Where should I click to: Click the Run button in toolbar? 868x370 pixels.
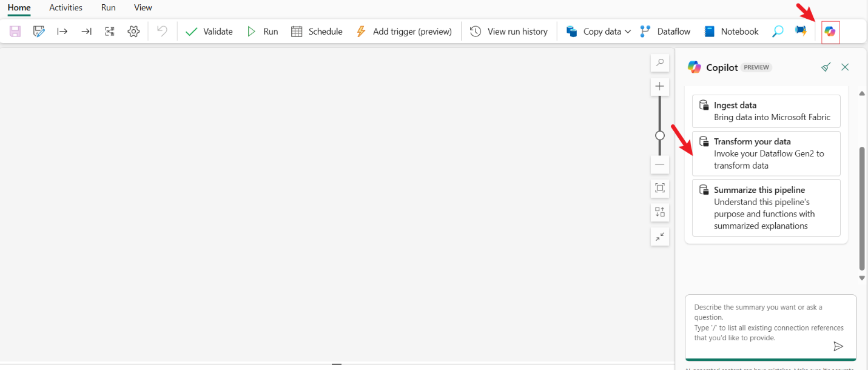(x=263, y=32)
